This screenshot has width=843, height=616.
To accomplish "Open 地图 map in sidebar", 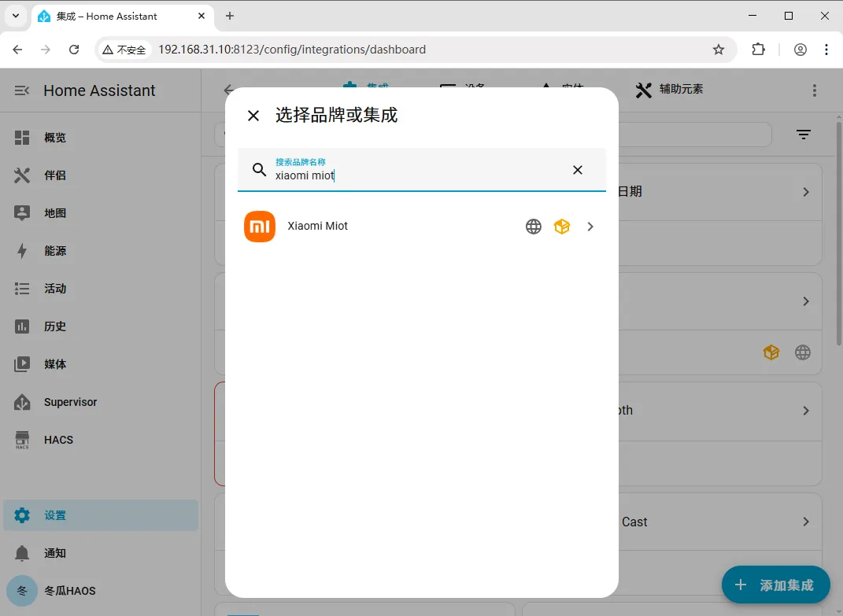I will 101,213.
